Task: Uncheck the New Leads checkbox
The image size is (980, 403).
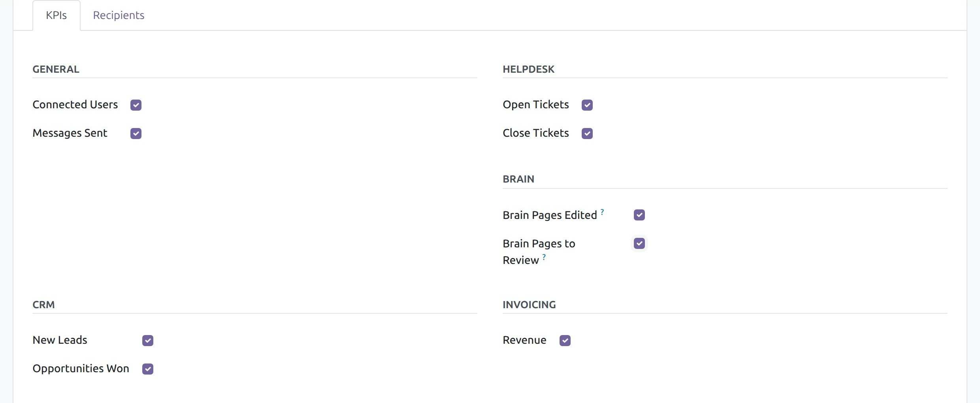Action: point(148,341)
